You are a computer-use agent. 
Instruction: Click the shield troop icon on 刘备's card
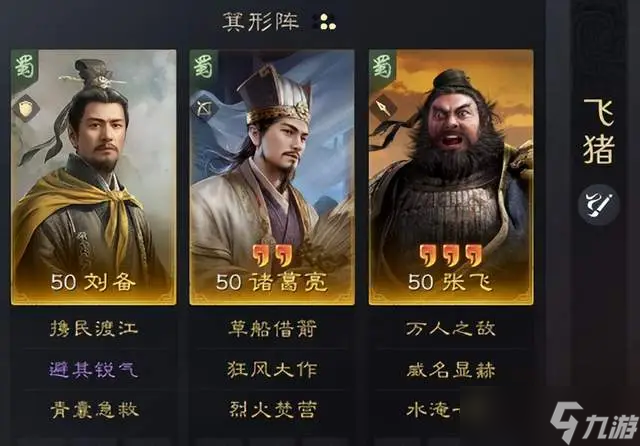[26, 108]
